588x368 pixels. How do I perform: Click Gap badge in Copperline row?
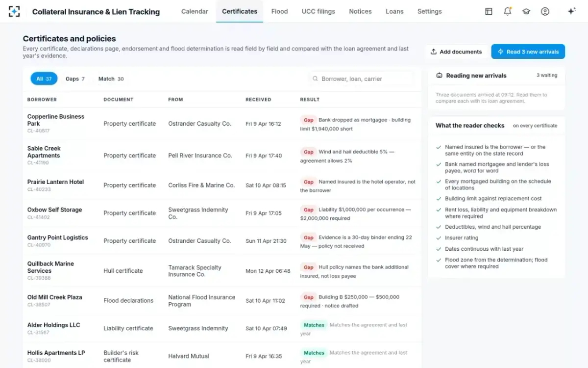308,120
